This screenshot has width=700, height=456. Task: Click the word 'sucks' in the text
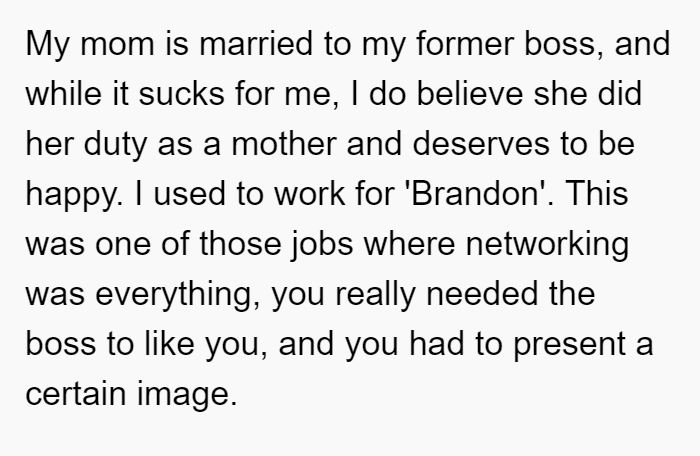pyautogui.click(x=181, y=94)
